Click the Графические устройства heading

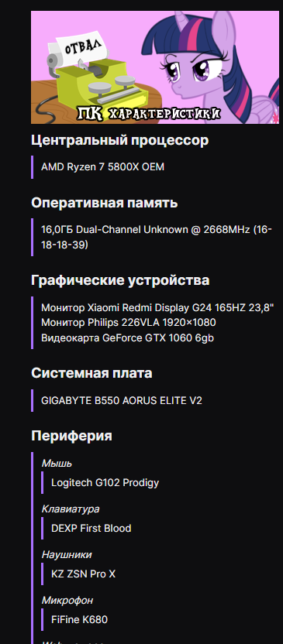point(120,280)
